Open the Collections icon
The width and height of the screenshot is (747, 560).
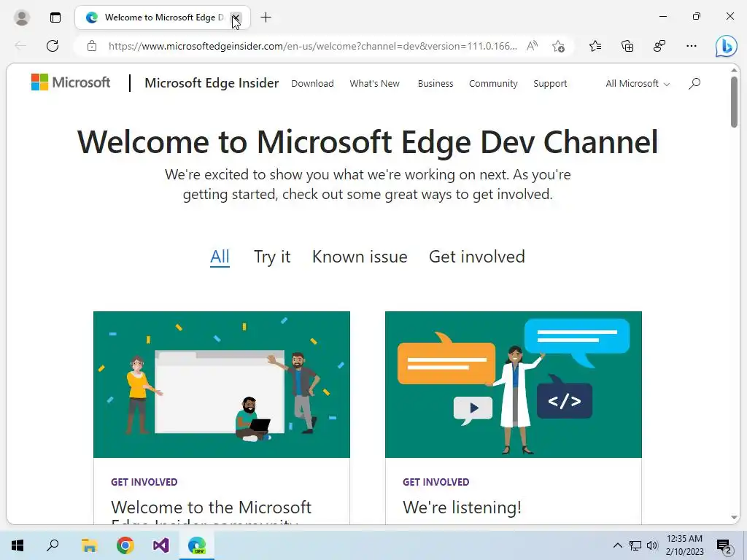pyautogui.click(x=627, y=46)
